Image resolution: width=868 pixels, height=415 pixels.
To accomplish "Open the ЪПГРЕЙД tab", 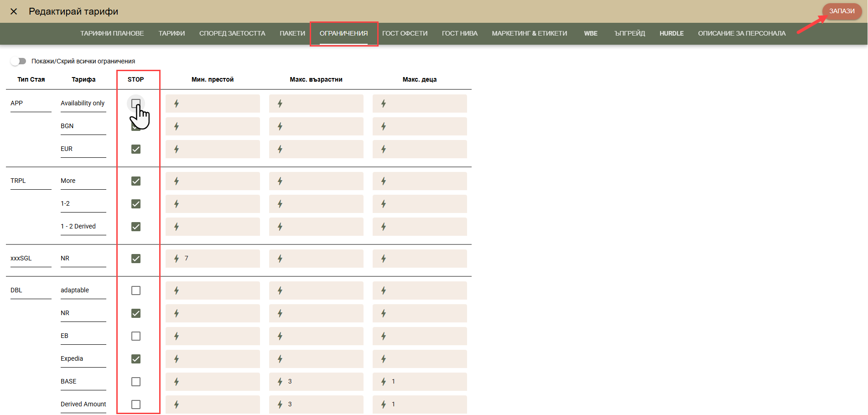I will pyautogui.click(x=629, y=33).
